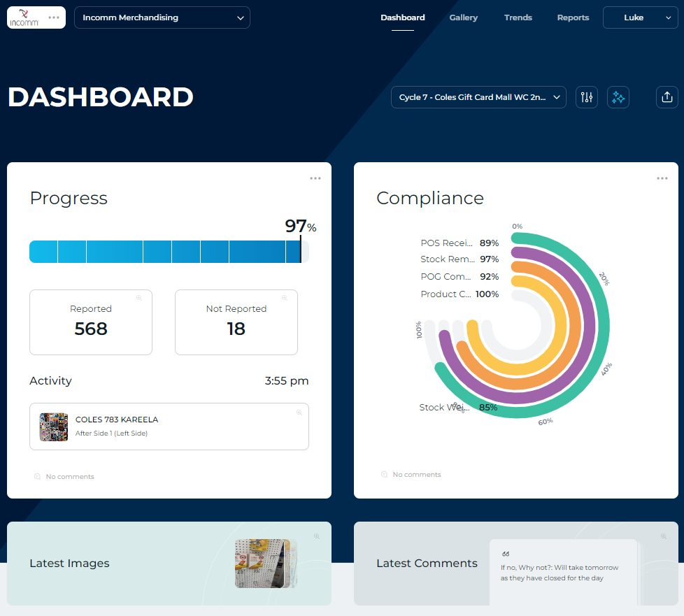Click the Incomm logo
This screenshot has height=616, width=684.
(x=24, y=18)
